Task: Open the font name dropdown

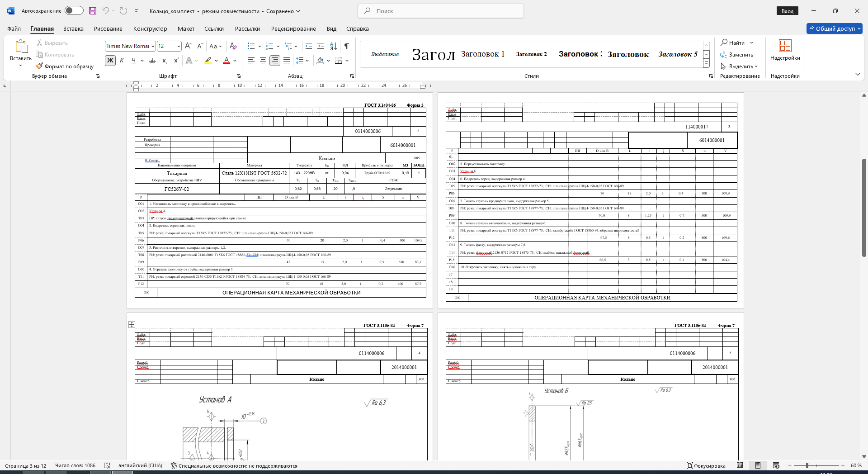Action: click(153, 46)
